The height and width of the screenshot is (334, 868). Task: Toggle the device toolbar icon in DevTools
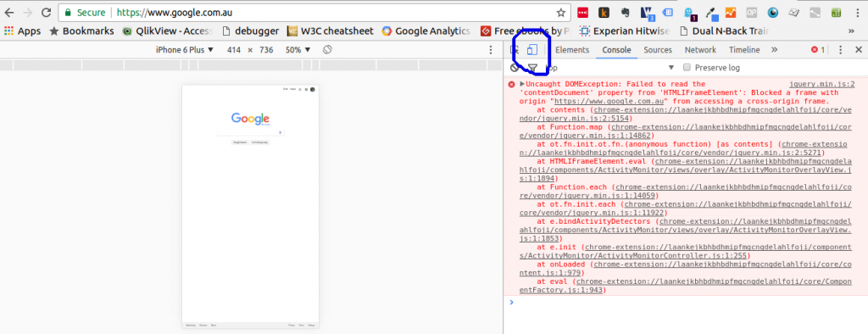pyautogui.click(x=531, y=50)
